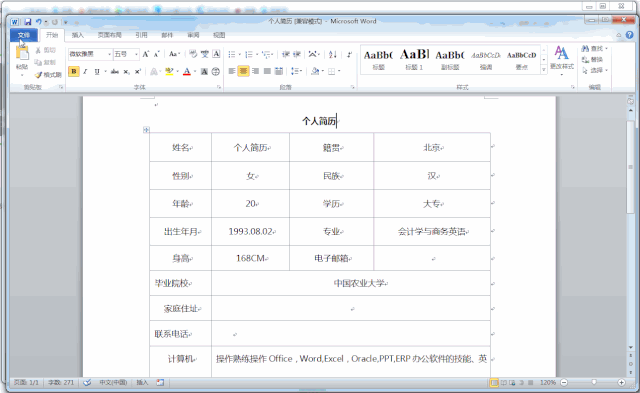Image resolution: width=640 pixels, height=393 pixels.
Task: Toggle Bold formatting off
Action: coord(74,72)
